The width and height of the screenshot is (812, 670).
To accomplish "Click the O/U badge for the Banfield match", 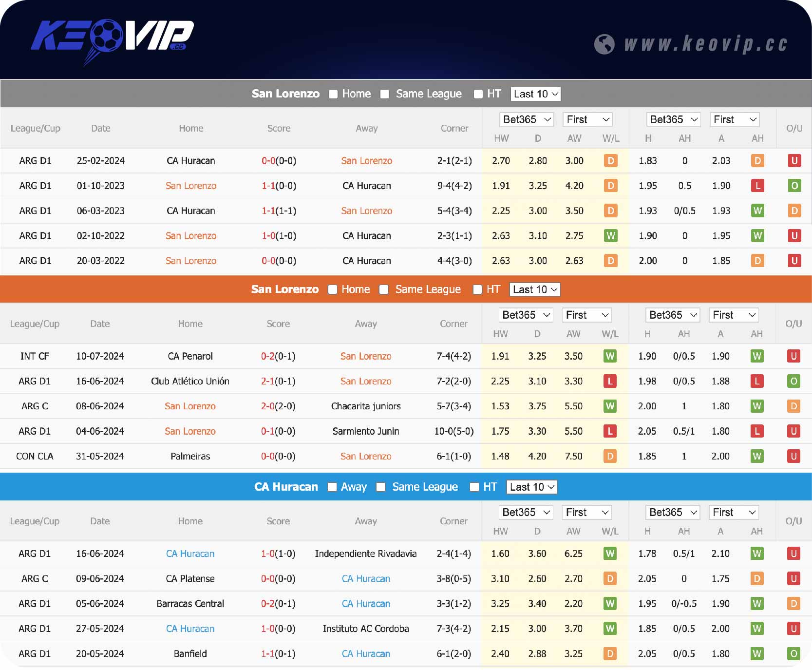I will [x=793, y=653].
